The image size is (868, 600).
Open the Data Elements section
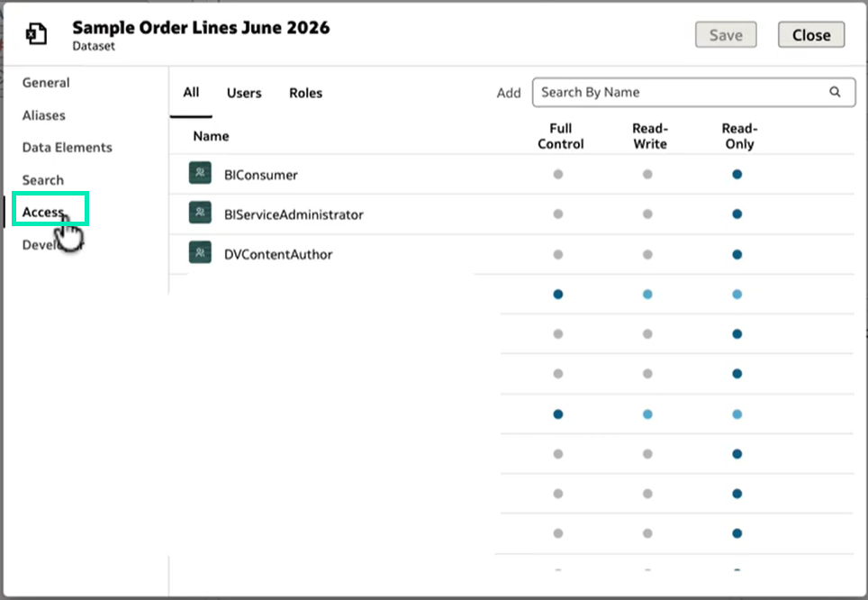click(67, 148)
